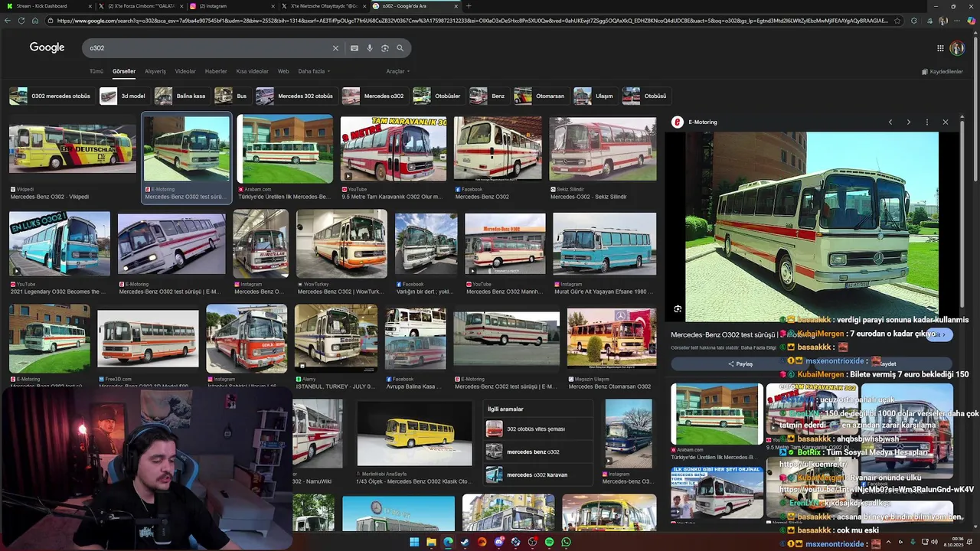This screenshot has height=551, width=980.
Task: Open the yellow 1/43 scale model bus thumbnail
Action: (x=414, y=434)
